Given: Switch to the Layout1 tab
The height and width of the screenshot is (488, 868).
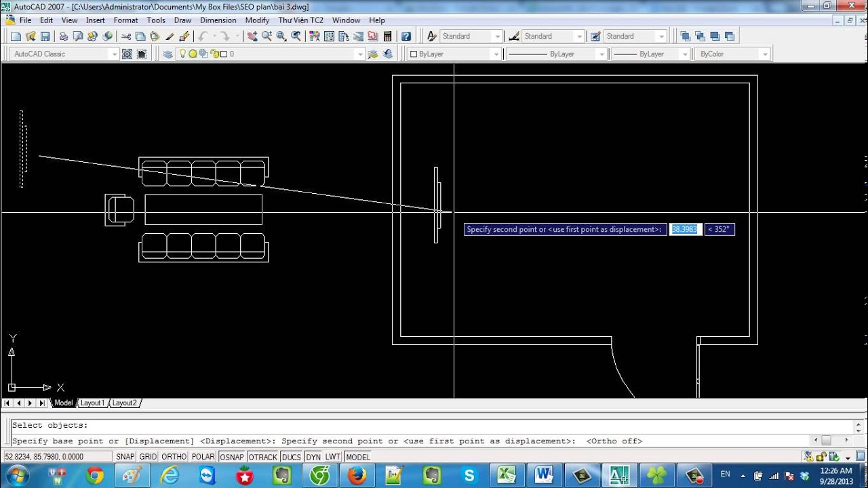Looking at the screenshot, I should click(x=93, y=403).
